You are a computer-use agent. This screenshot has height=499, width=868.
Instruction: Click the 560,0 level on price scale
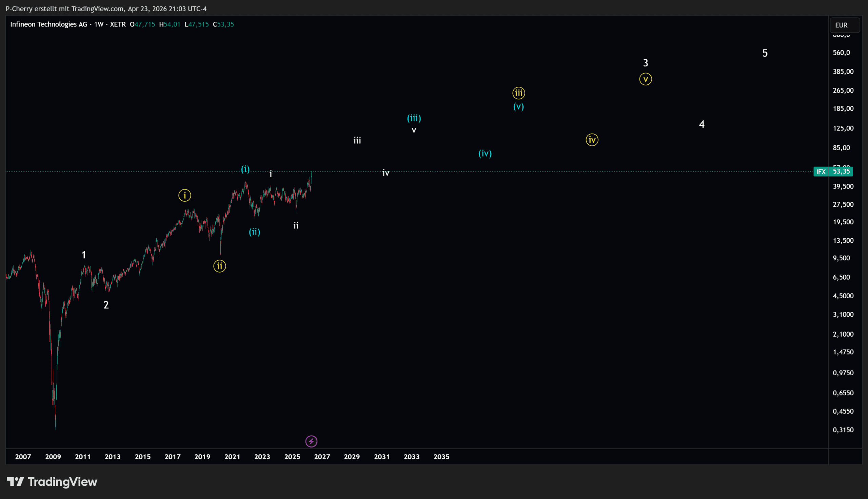pyautogui.click(x=841, y=53)
